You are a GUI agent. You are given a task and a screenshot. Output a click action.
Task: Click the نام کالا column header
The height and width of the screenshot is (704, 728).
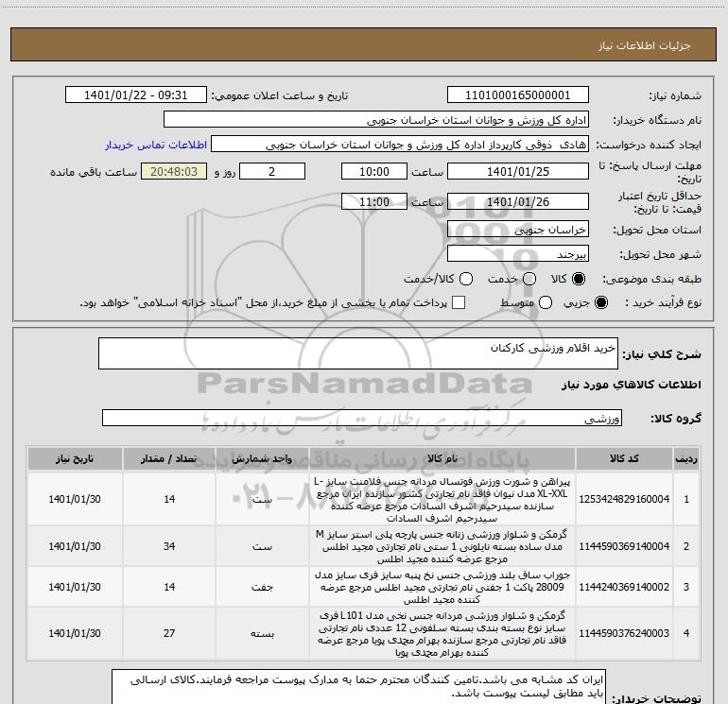[442, 459]
